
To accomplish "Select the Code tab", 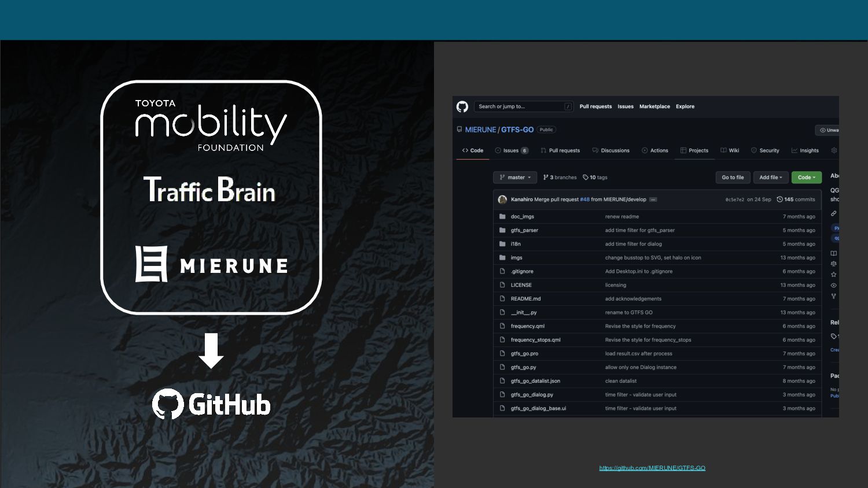I will (473, 150).
